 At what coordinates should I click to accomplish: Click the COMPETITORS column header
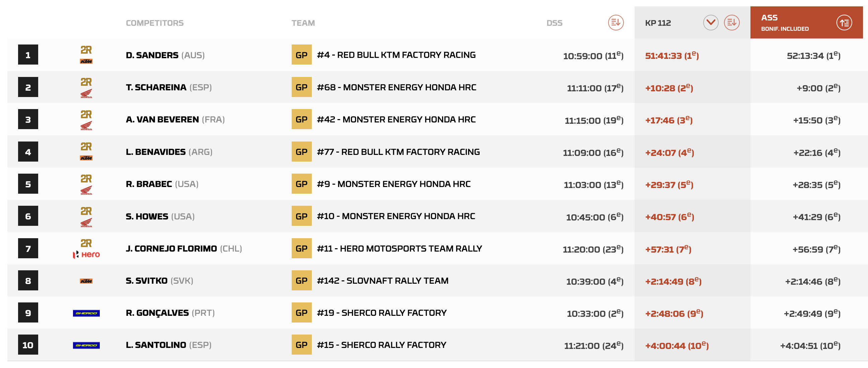(x=154, y=23)
